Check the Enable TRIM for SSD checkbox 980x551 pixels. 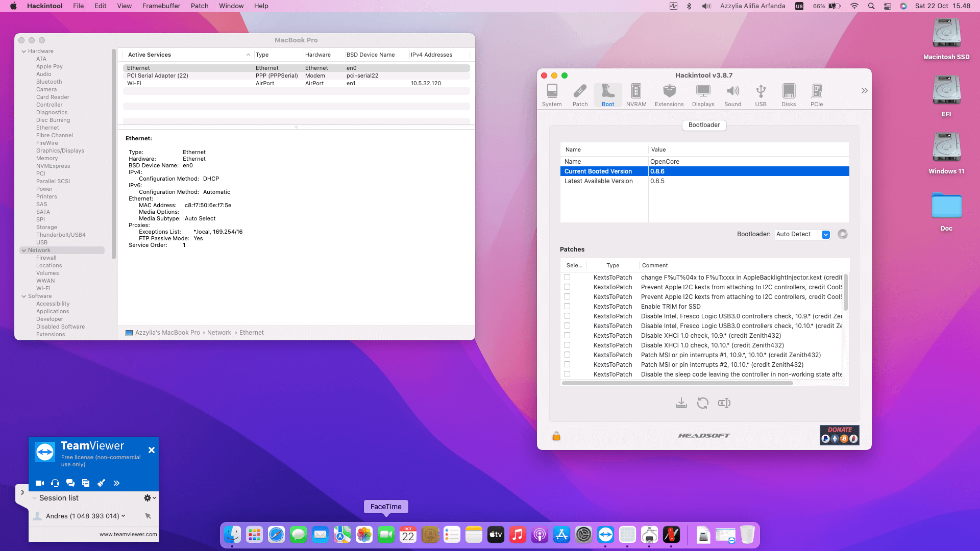[x=567, y=307]
